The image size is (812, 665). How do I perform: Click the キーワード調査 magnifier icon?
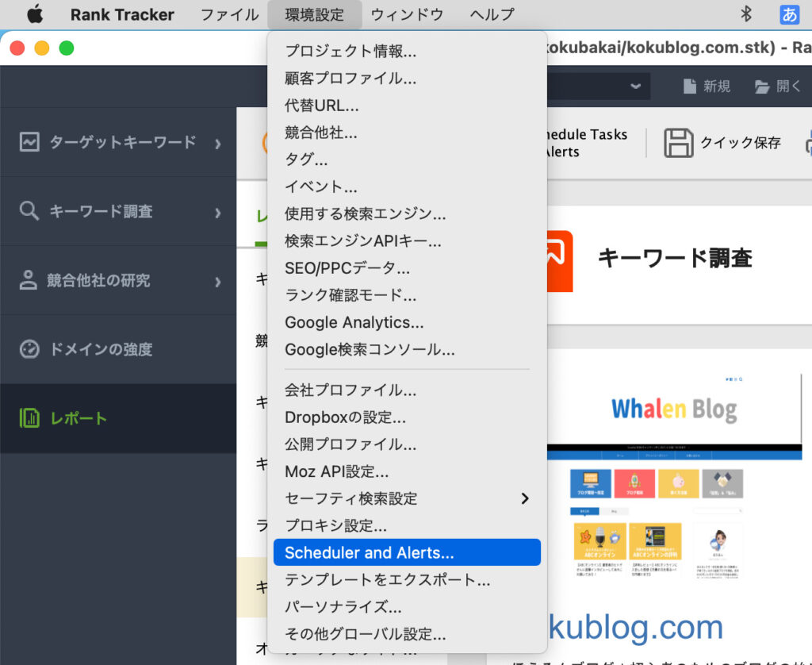[x=29, y=211]
